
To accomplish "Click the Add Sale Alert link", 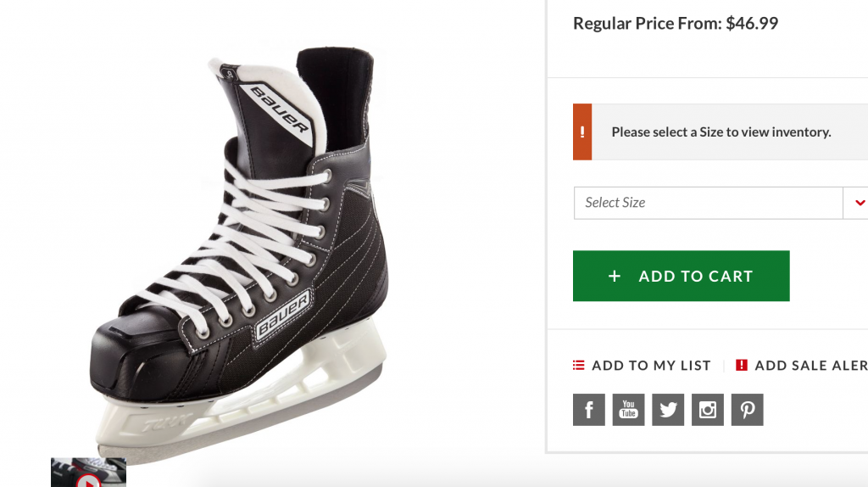I will 810,366.
